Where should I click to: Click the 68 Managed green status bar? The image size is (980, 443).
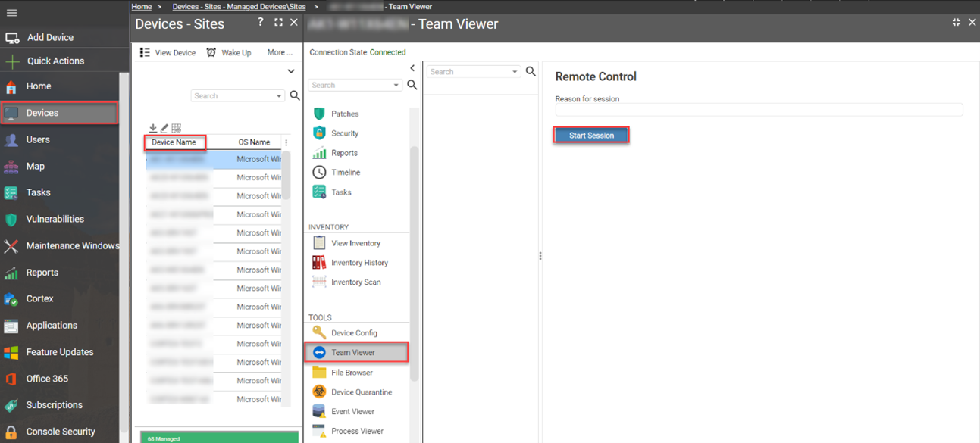click(220, 438)
